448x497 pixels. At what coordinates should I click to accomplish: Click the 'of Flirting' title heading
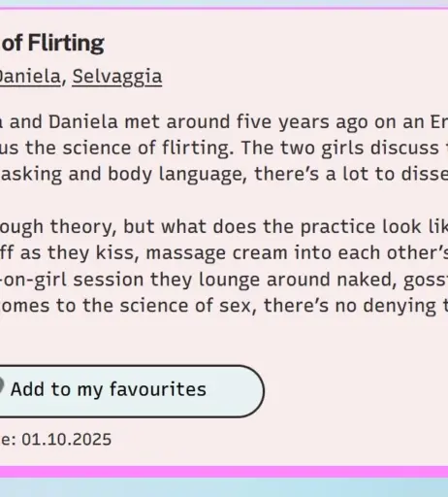52,43
